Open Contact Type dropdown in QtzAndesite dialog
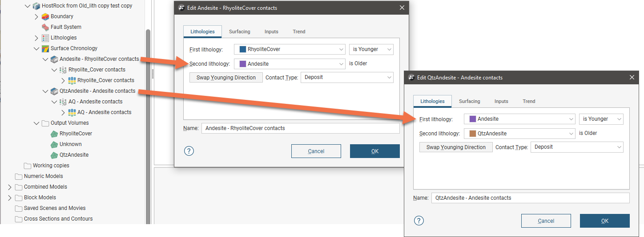This screenshot has height=237, width=644. click(577, 147)
